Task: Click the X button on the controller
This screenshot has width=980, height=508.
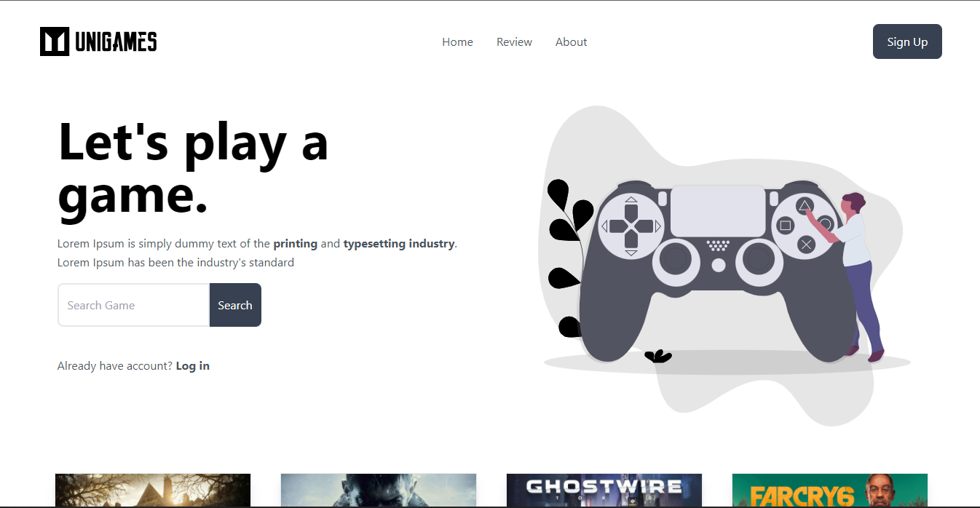Action: point(805,245)
